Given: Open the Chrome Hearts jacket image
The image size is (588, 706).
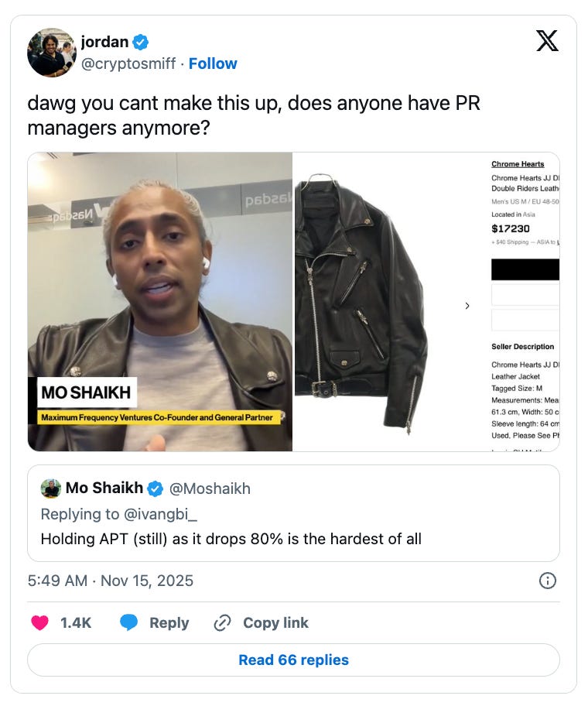Looking at the screenshot, I should coord(360,302).
